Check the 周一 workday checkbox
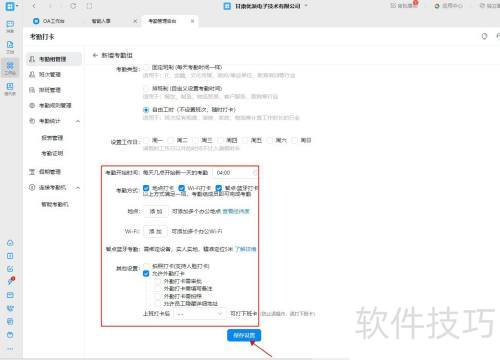 146,140
